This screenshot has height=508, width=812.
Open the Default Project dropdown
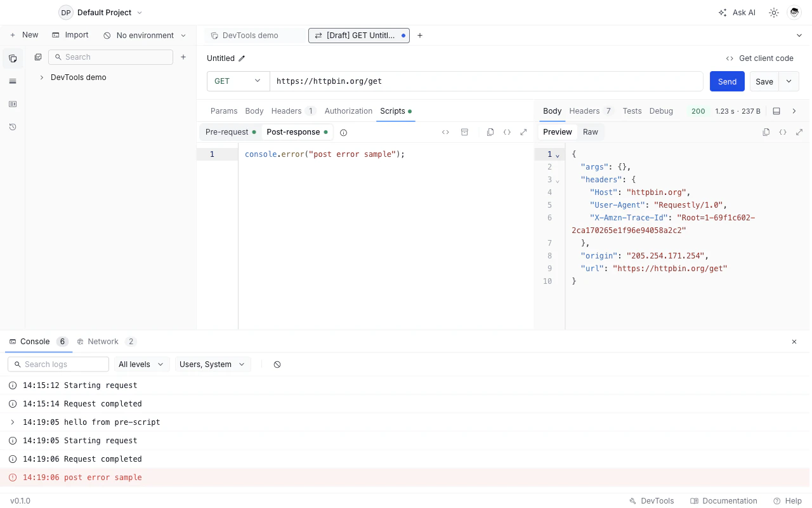click(110, 13)
